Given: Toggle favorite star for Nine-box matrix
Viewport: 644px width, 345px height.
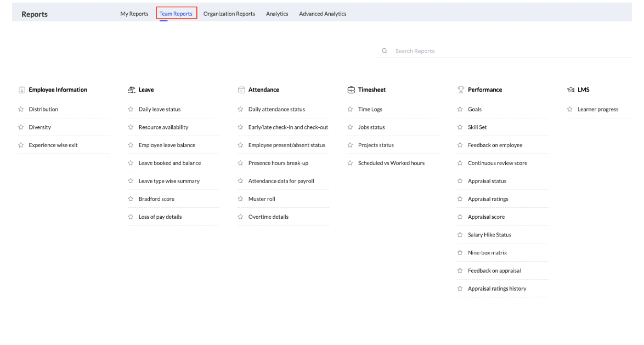Looking at the screenshot, I should coord(460,252).
